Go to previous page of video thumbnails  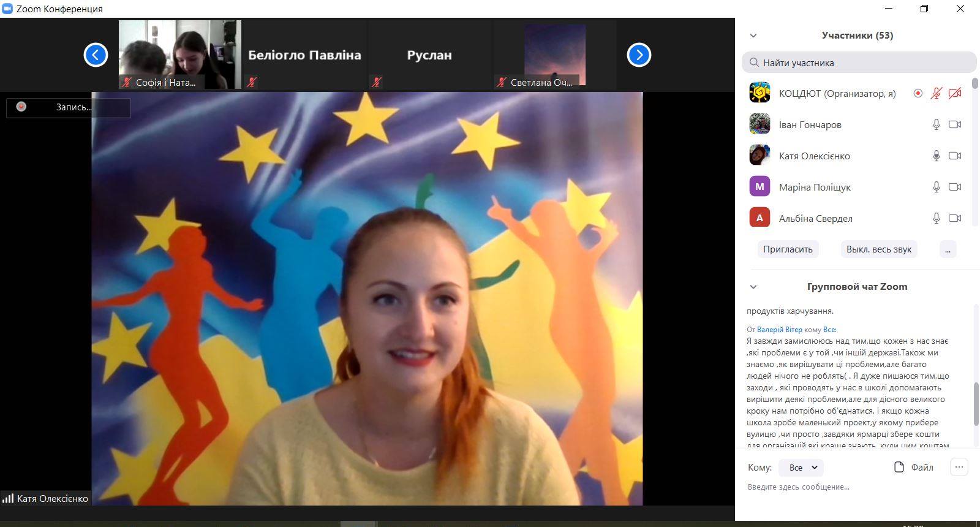(96, 55)
